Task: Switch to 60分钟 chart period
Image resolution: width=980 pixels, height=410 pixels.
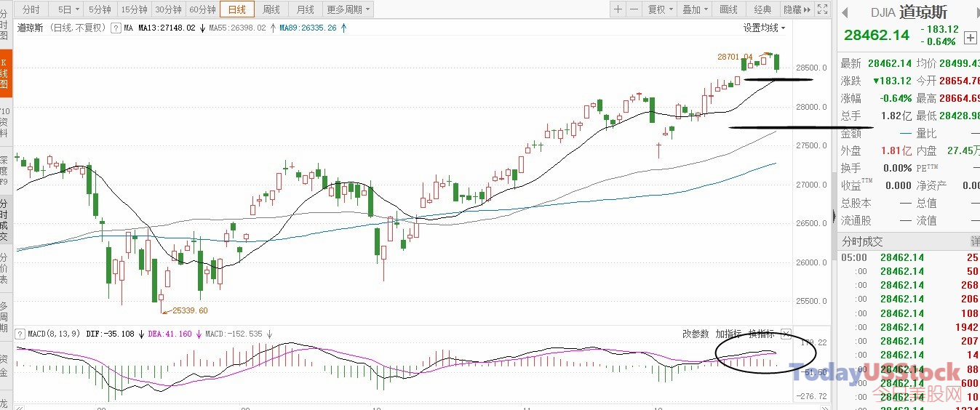Action: pyautogui.click(x=202, y=9)
